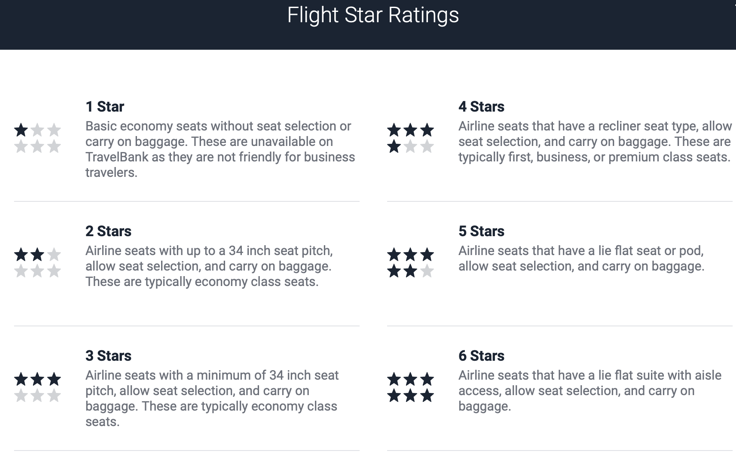The image size is (736, 455).
Task: Click the 2 Stars rating icon
Action: [38, 262]
